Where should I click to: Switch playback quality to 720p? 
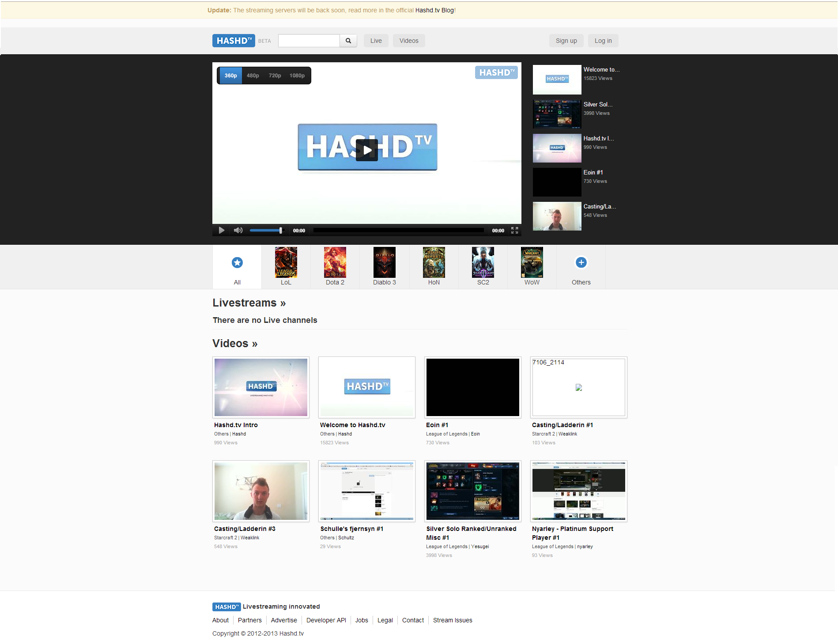[x=275, y=75]
